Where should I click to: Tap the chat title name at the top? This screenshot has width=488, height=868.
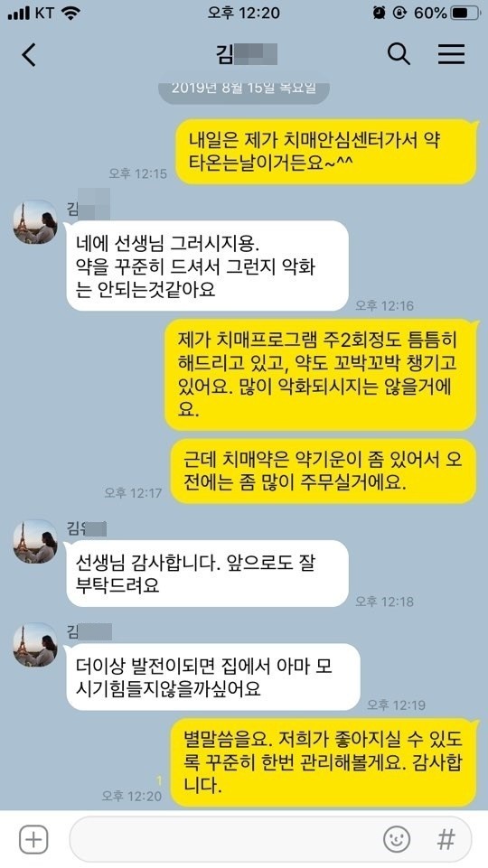(246, 54)
